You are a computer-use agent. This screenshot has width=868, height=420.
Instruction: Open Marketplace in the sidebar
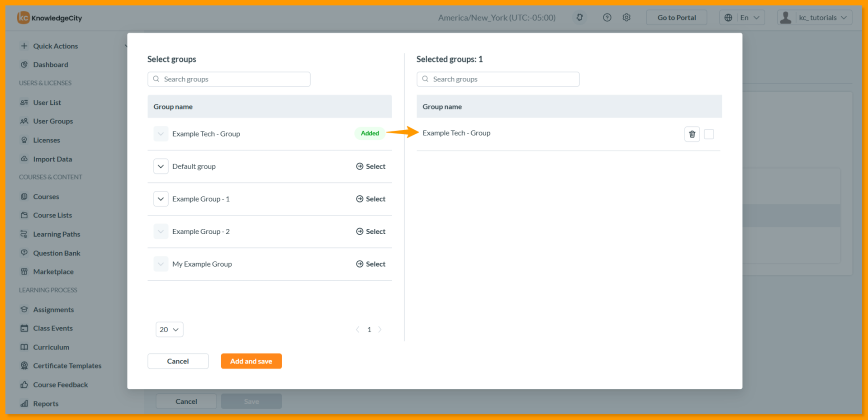(53, 272)
